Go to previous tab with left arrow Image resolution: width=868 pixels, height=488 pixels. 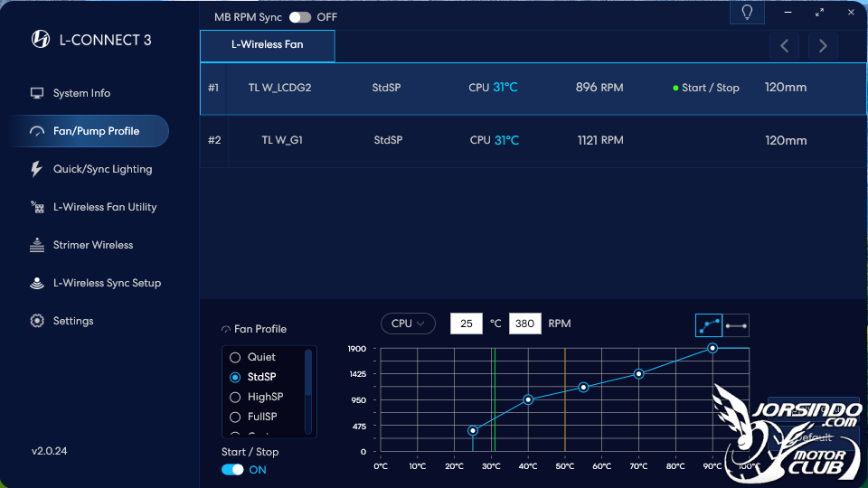(785, 46)
